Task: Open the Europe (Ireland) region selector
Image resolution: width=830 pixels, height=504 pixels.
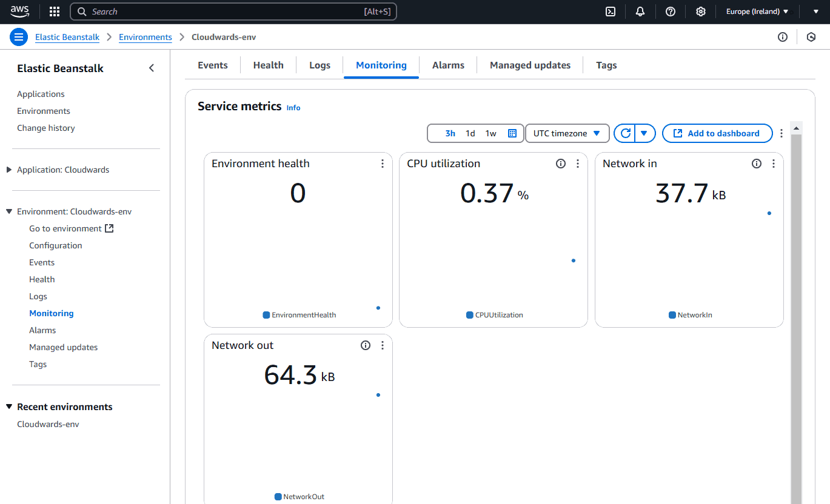Action: coord(757,12)
